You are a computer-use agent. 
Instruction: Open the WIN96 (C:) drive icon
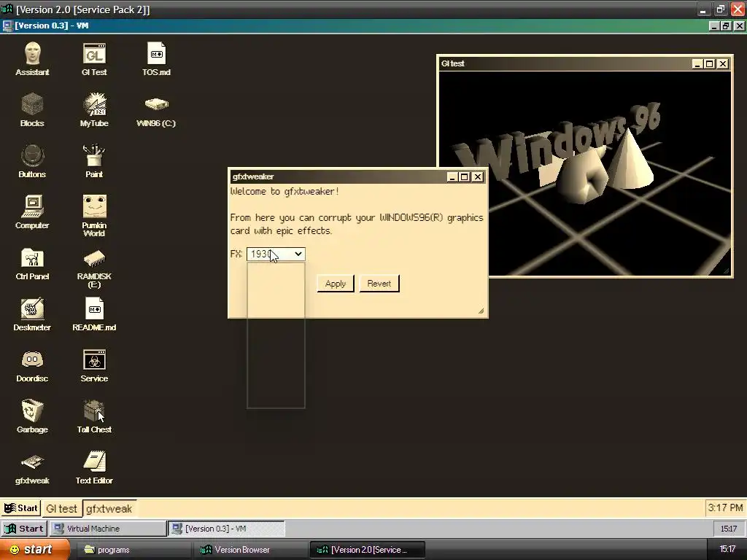point(156,112)
